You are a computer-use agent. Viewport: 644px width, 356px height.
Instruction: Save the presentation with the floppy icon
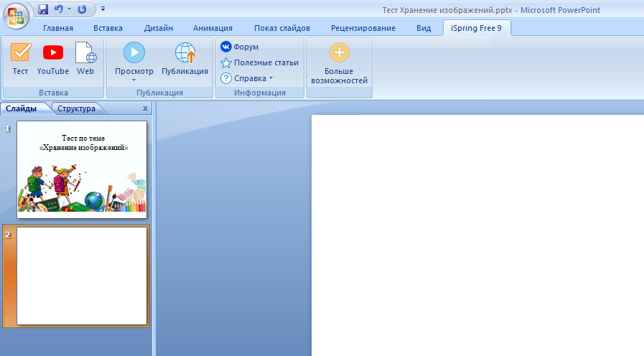(43, 9)
